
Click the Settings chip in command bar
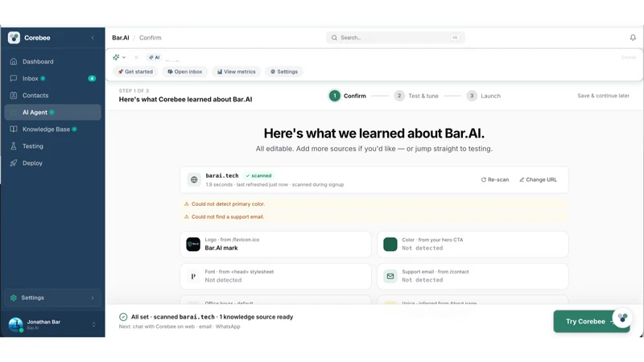click(284, 72)
